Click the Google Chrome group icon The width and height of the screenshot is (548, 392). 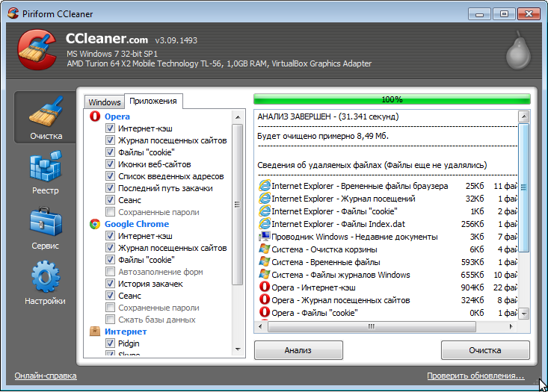95,224
